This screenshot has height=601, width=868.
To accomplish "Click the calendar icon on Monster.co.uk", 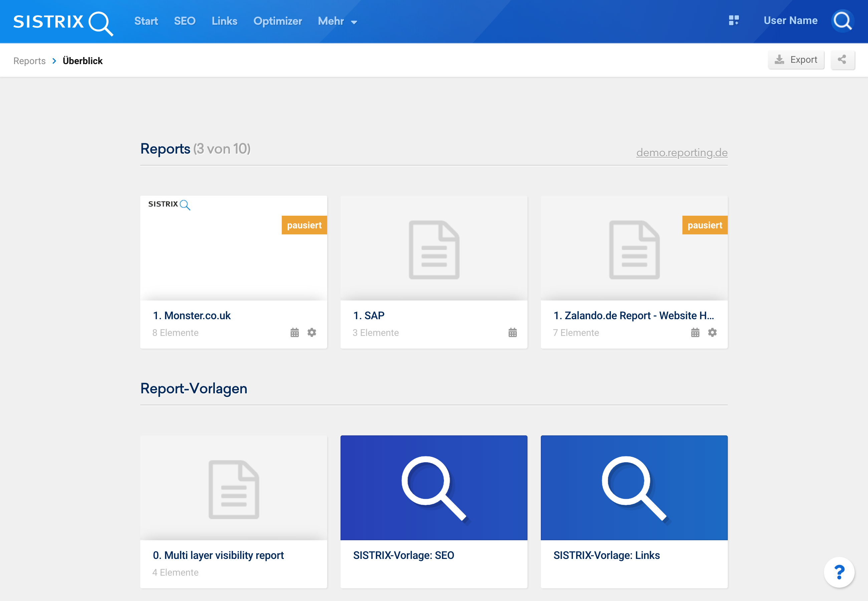I will tap(294, 333).
